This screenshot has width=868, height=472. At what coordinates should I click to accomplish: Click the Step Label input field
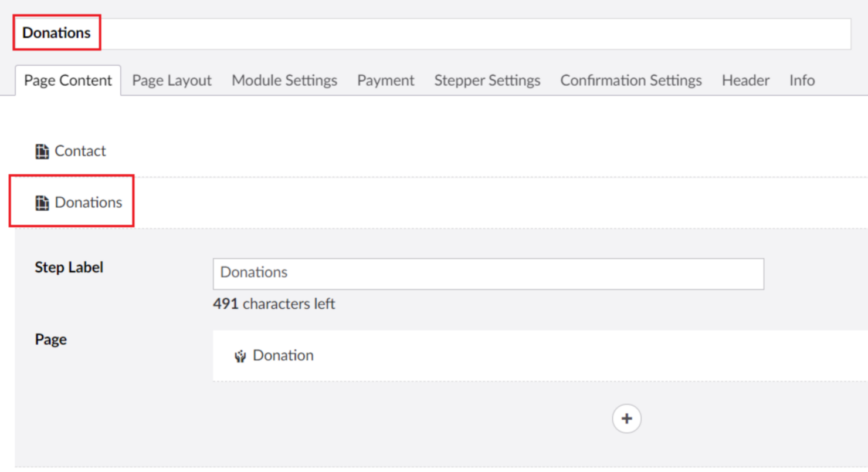(x=488, y=274)
